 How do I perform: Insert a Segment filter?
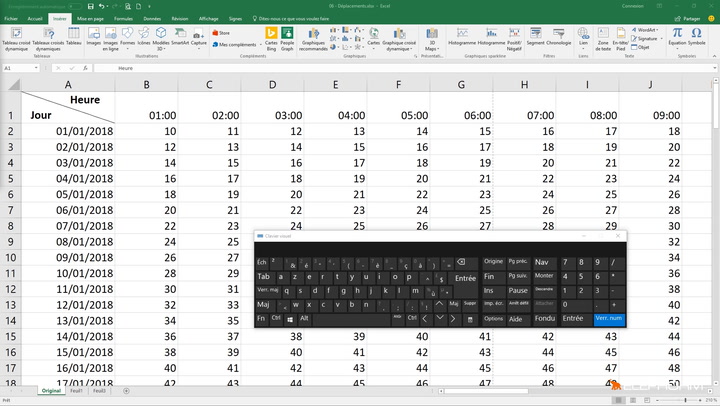[535, 37]
